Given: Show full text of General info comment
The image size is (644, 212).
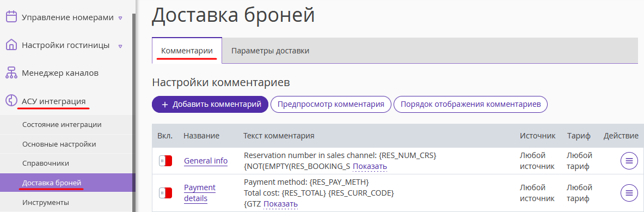Looking at the screenshot, I should 370,166.
